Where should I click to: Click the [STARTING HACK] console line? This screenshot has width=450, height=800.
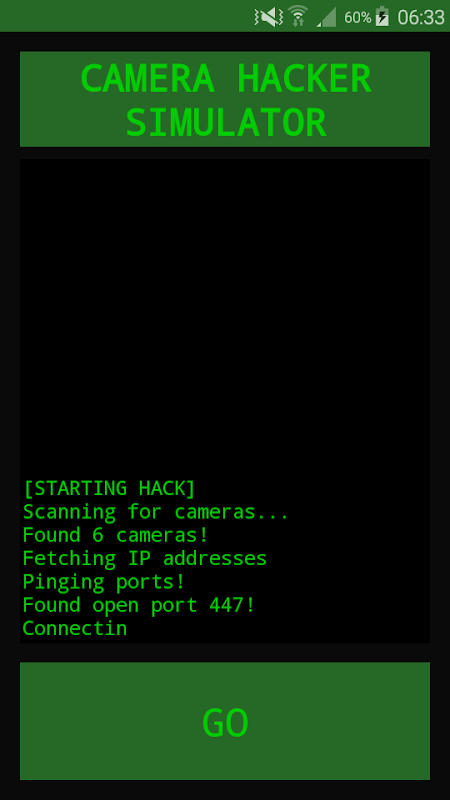point(109,488)
